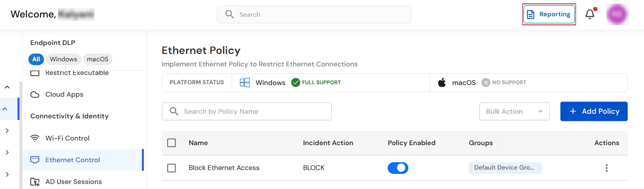644x189 pixels.
Task: Click the Default Device Group tag
Action: pyautogui.click(x=505, y=168)
